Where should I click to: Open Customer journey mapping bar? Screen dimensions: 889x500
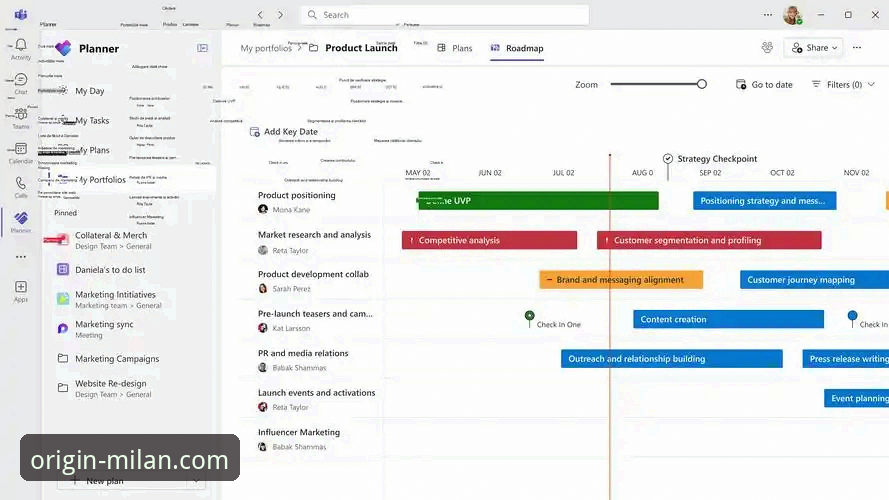point(814,279)
